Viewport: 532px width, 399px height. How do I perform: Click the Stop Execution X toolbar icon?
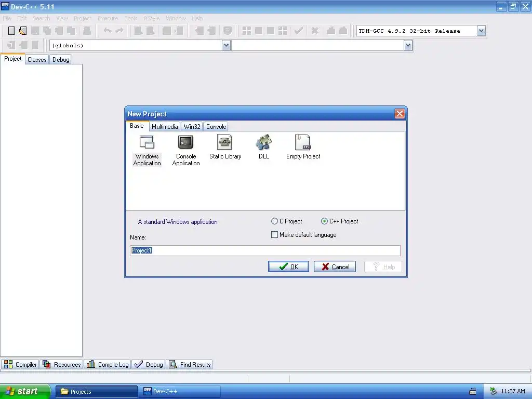pos(315,31)
